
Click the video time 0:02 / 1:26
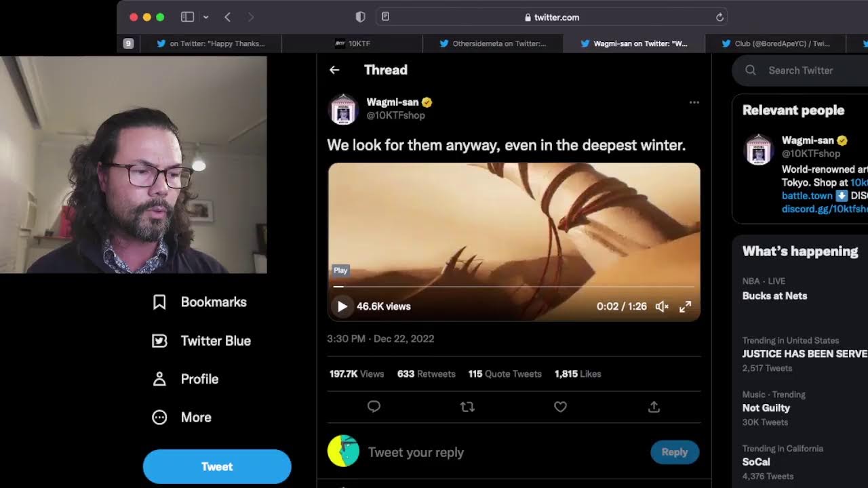pos(622,306)
